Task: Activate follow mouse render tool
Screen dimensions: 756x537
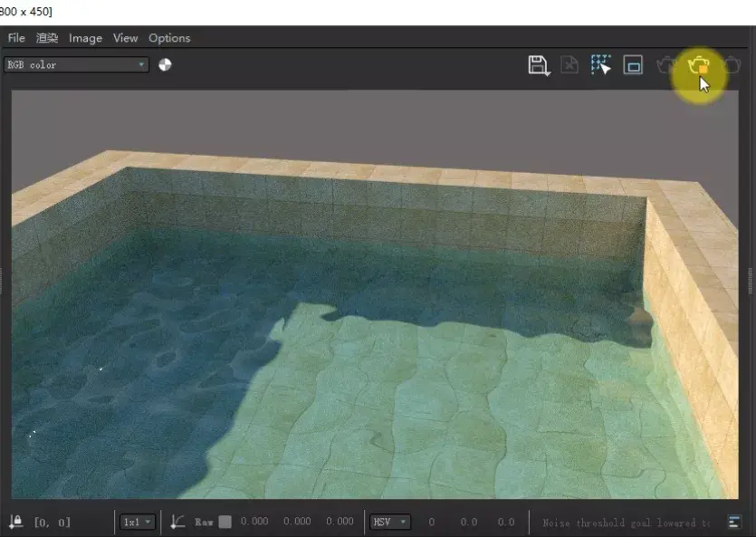Action: tap(601, 65)
